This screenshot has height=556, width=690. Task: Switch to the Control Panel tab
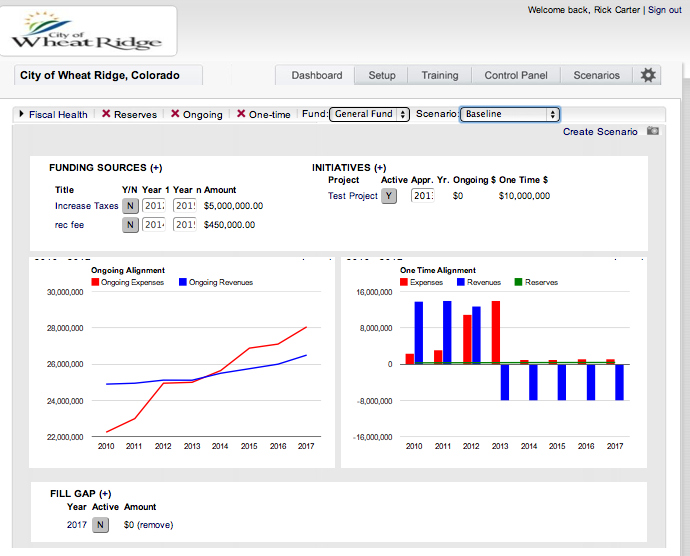(516, 75)
